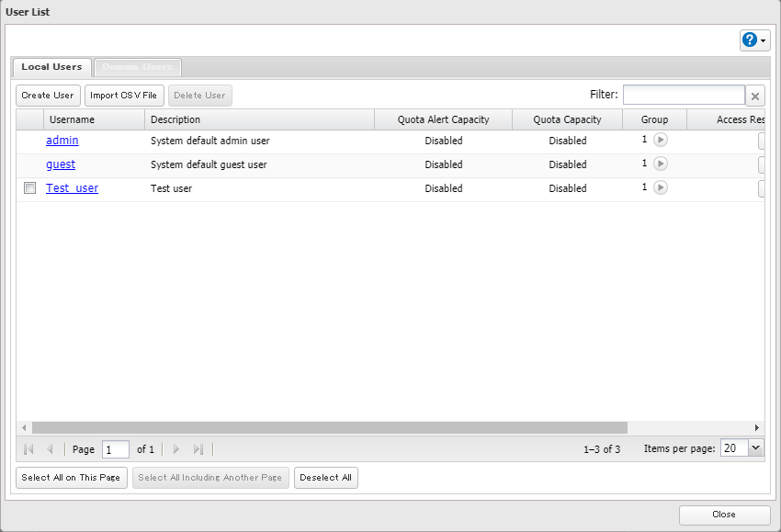Viewport: 781px width, 532px height.
Task: Show group arrow for Test_user
Action: (660, 187)
